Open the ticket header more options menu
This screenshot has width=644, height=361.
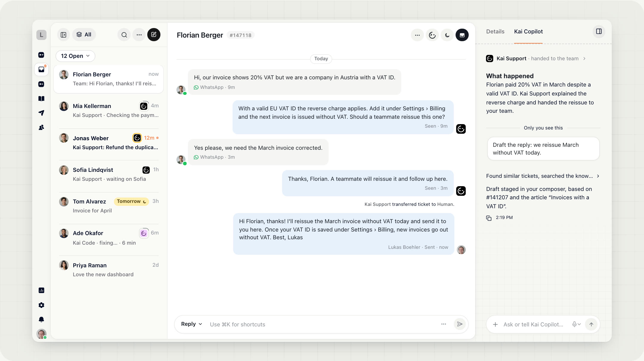tap(417, 35)
